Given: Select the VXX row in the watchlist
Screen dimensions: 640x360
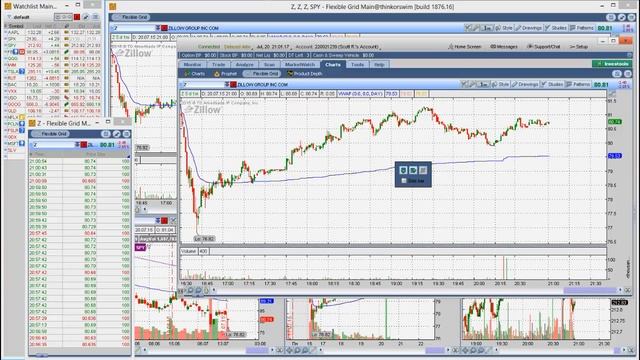Looking at the screenshot, I should [x=52, y=91].
